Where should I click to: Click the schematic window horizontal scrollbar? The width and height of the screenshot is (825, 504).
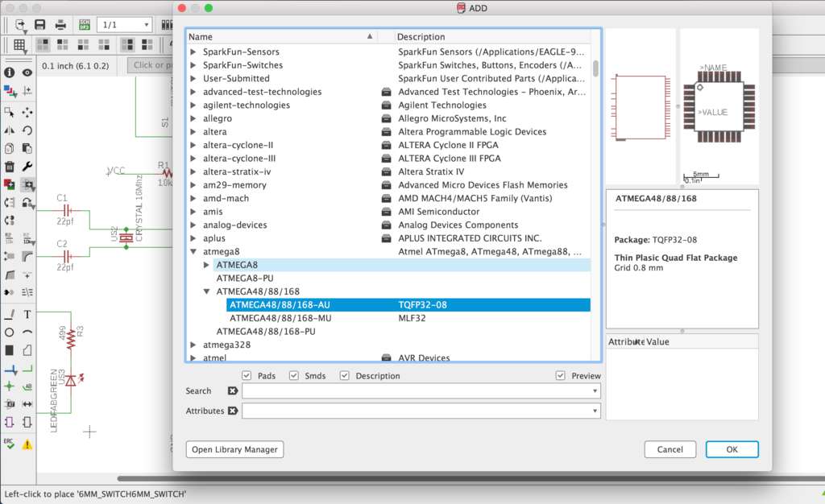point(471,478)
